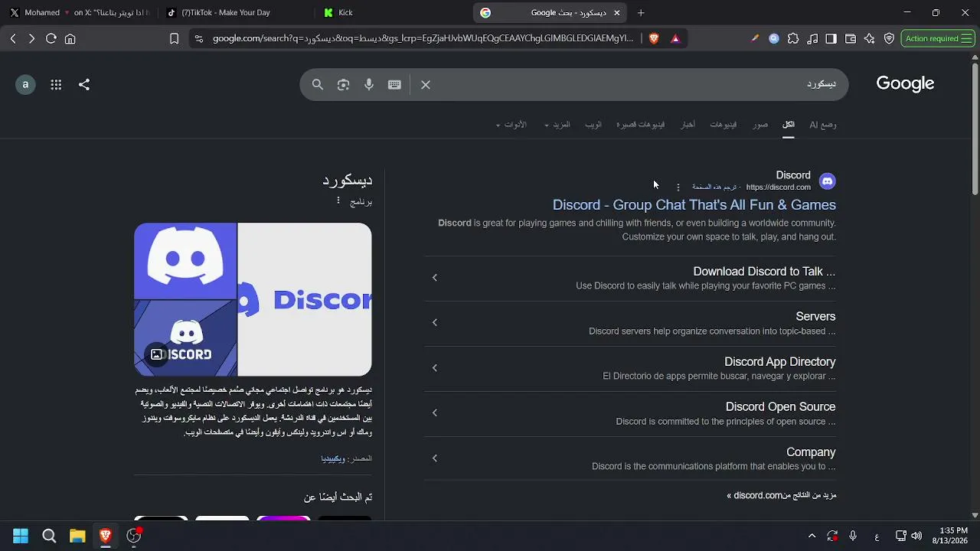980x551 pixels.
Task: Open the Videos results tab
Action: point(724,125)
